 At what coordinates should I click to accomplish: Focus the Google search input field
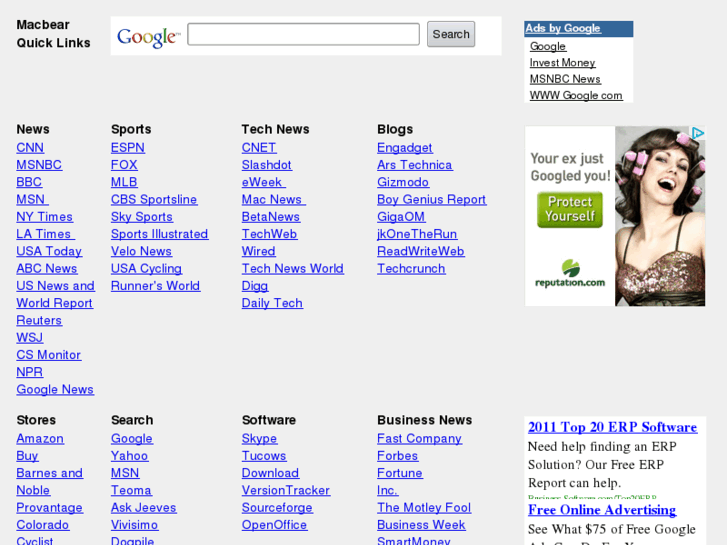click(303, 34)
